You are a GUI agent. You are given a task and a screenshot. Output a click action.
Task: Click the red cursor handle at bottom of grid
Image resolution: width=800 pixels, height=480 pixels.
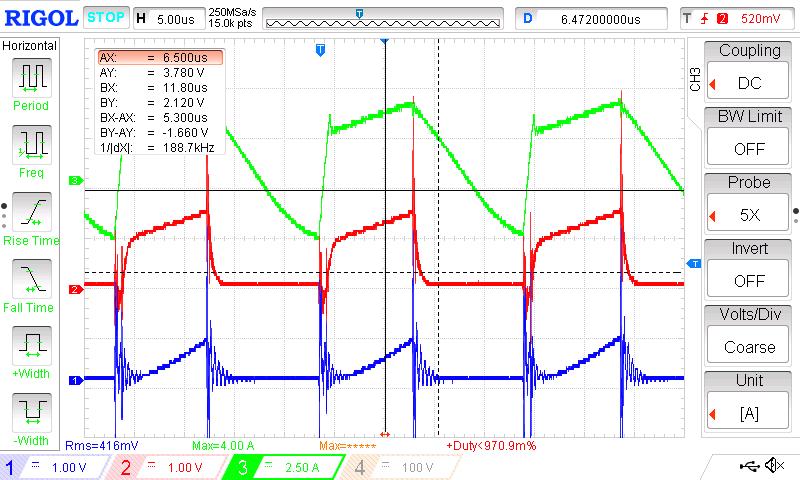(x=385, y=434)
